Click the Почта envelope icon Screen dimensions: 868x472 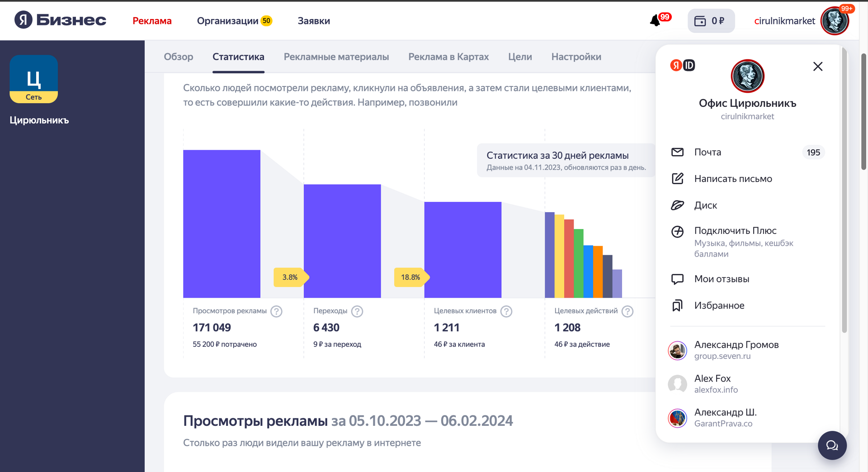pos(677,152)
